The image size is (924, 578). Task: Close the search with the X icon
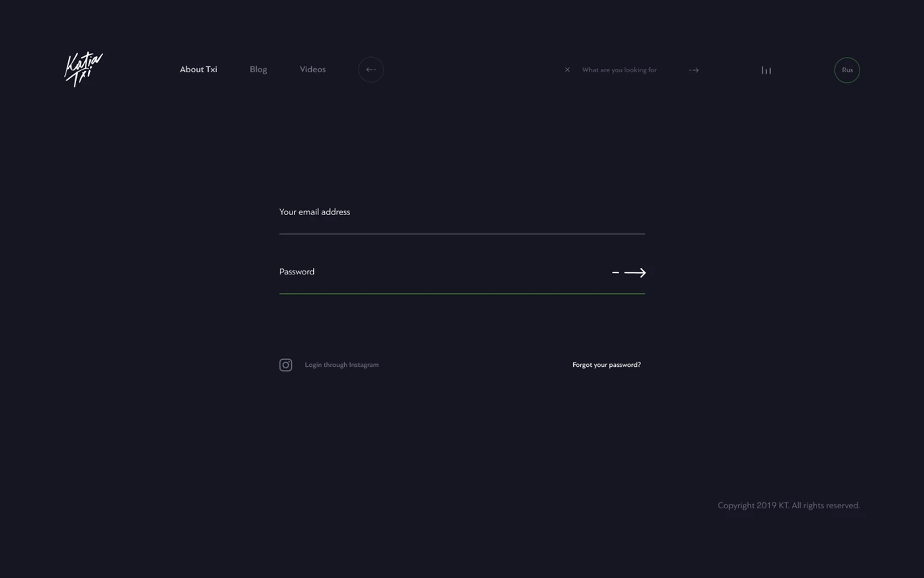(x=567, y=70)
